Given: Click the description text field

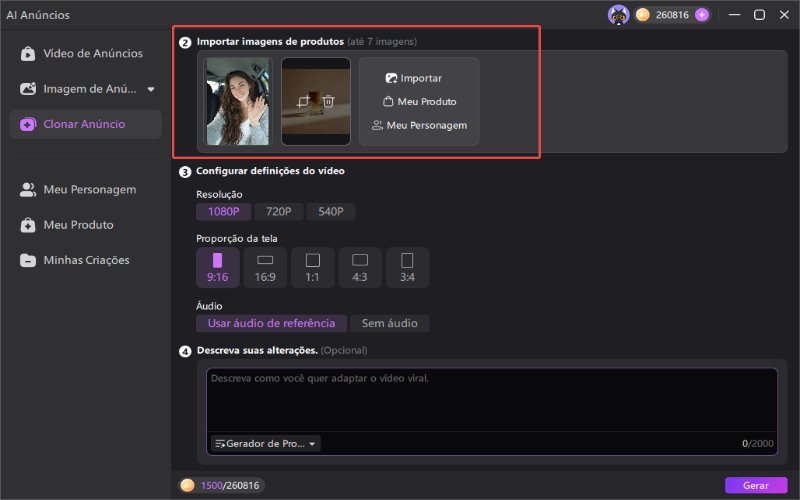Looking at the screenshot, I should 492,400.
